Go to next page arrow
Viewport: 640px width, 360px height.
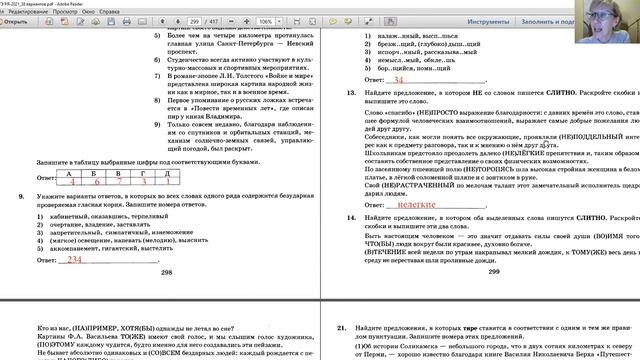[178, 22]
